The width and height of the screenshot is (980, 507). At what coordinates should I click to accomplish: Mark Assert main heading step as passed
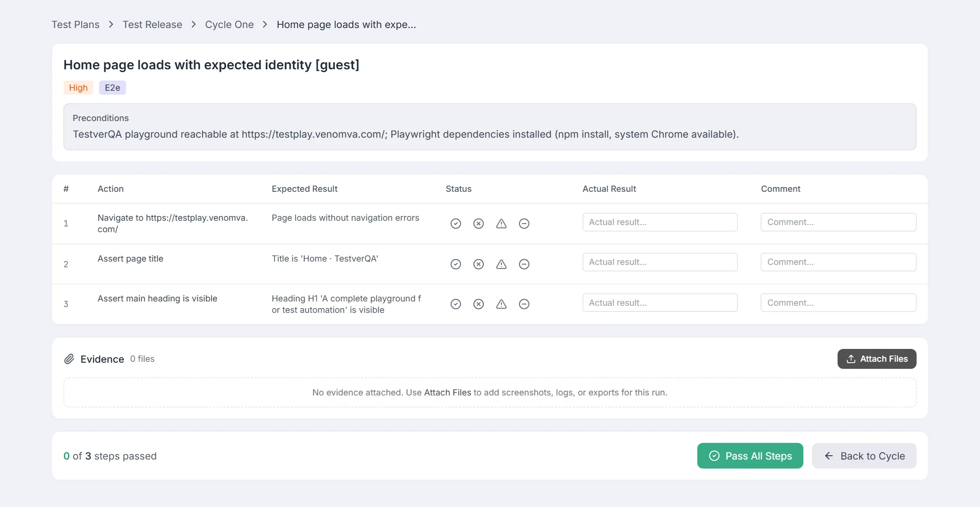tap(456, 304)
